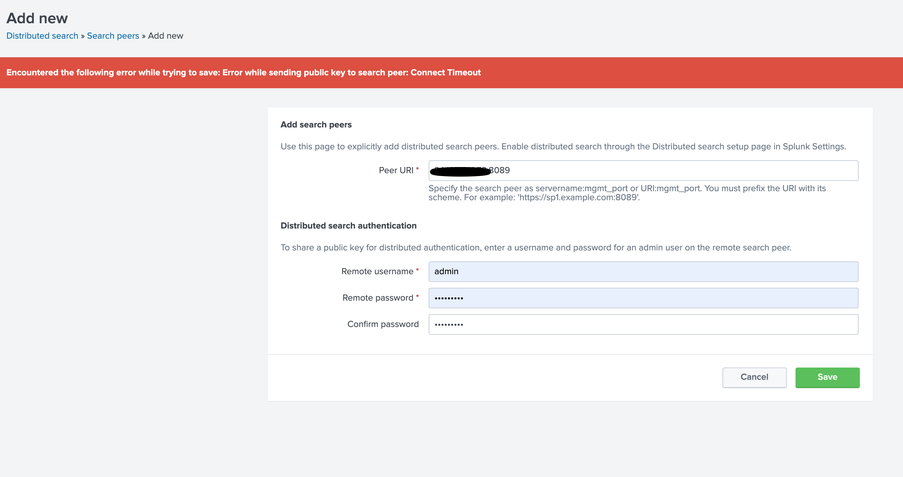Click the red Connect Timeout error banner
The image size is (903, 477).
[451, 73]
